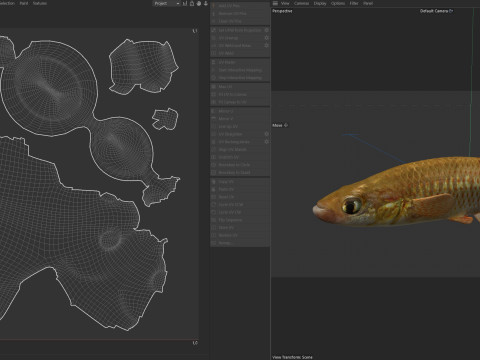The height and width of the screenshot is (360, 480).
Task: Convert Boundary to Circle
Action: click(240, 165)
